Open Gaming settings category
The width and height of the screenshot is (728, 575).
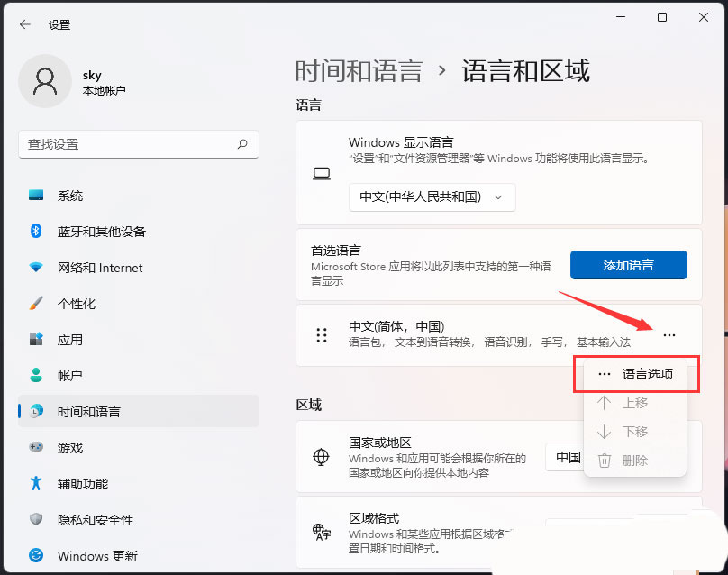(x=69, y=448)
